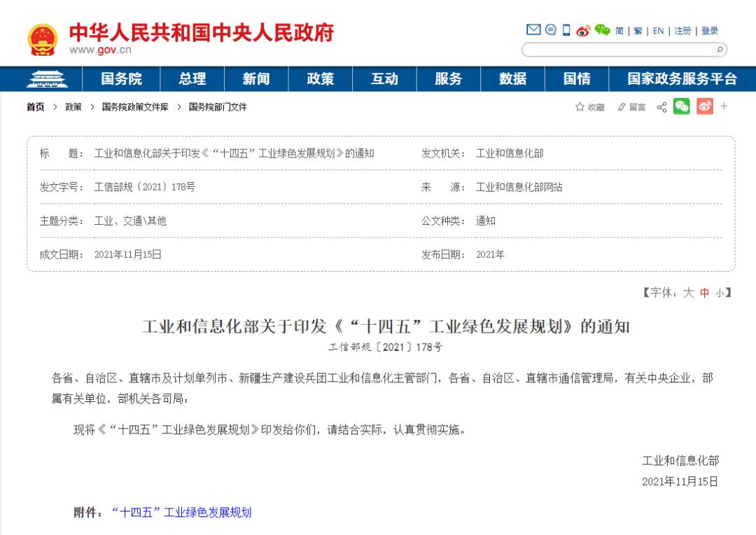The width and height of the screenshot is (756, 535).
Task: Set font size to 中
Action: [x=704, y=293]
